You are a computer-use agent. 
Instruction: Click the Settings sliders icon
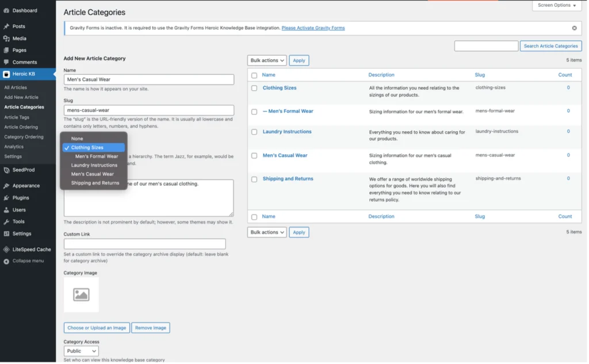[6, 234]
